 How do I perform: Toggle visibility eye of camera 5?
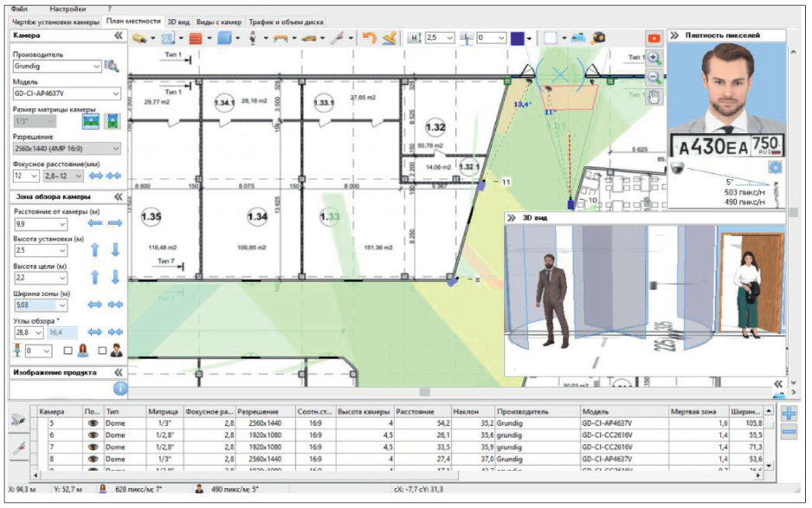(93, 423)
